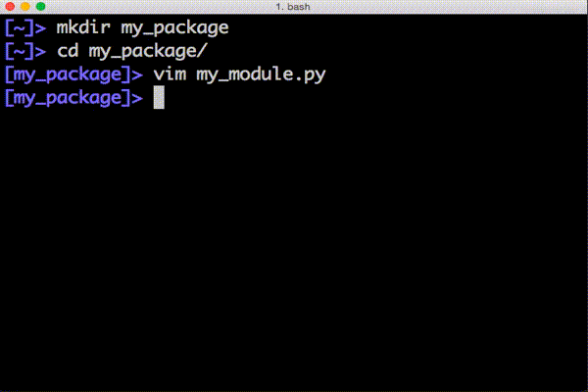Click the 'mkdir' command word

83,27
